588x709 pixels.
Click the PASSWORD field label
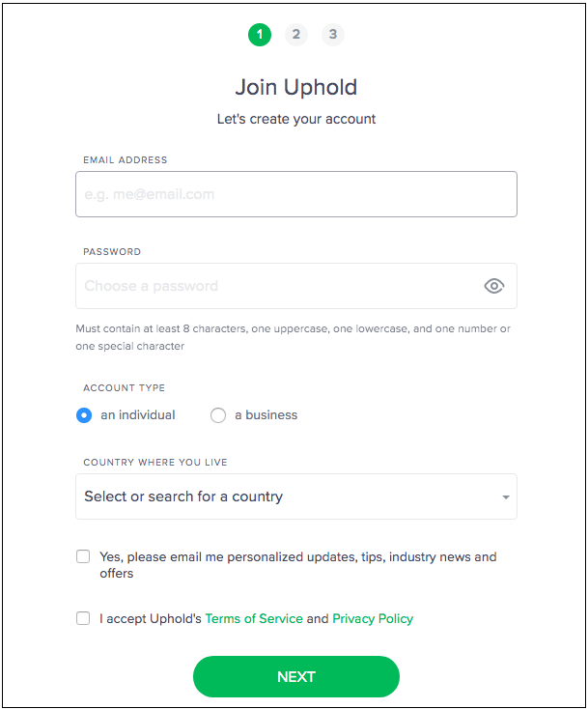click(x=112, y=252)
